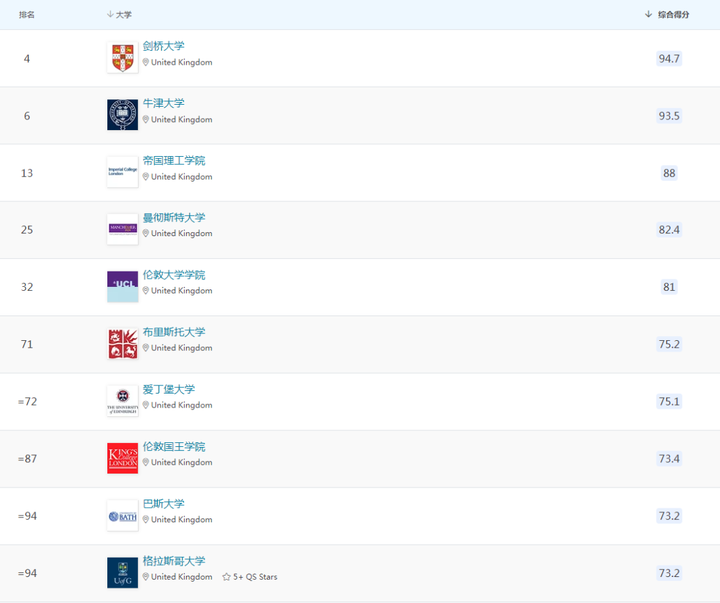Click the Imperial College London logo
Viewport: 720px width, 603px height.
pyautogui.click(x=123, y=172)
